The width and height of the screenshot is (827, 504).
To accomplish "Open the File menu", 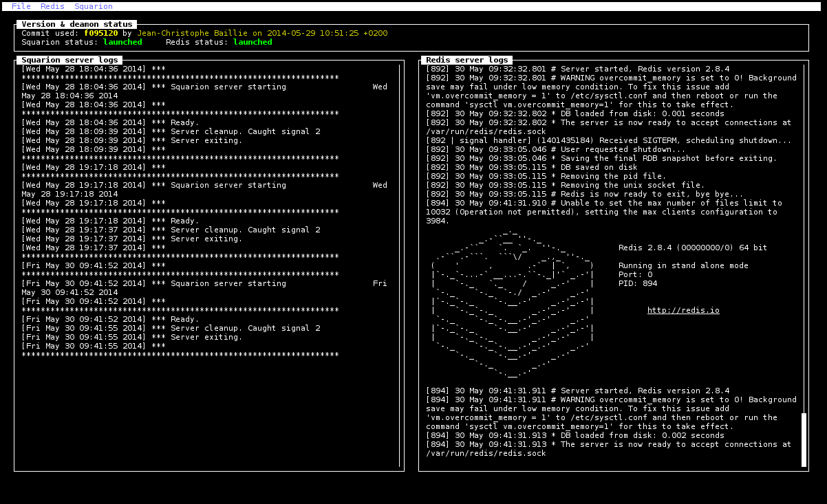I will (21, 6).
